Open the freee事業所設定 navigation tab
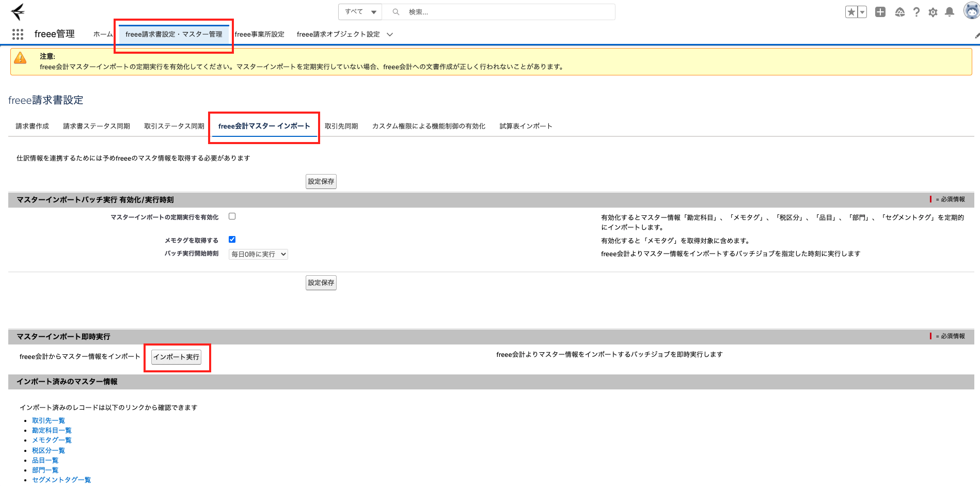Image resolution: width=980 pixels, height=486 pixels. pyautogui.click(x=260, y=34)
